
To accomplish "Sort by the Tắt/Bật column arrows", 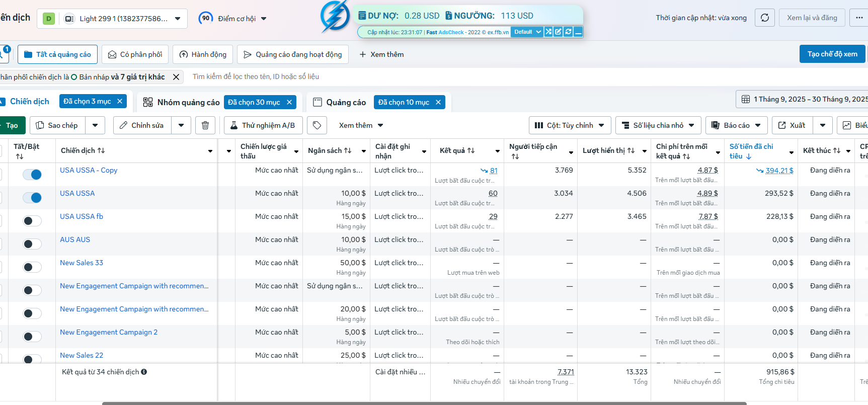I will (20, 156).
